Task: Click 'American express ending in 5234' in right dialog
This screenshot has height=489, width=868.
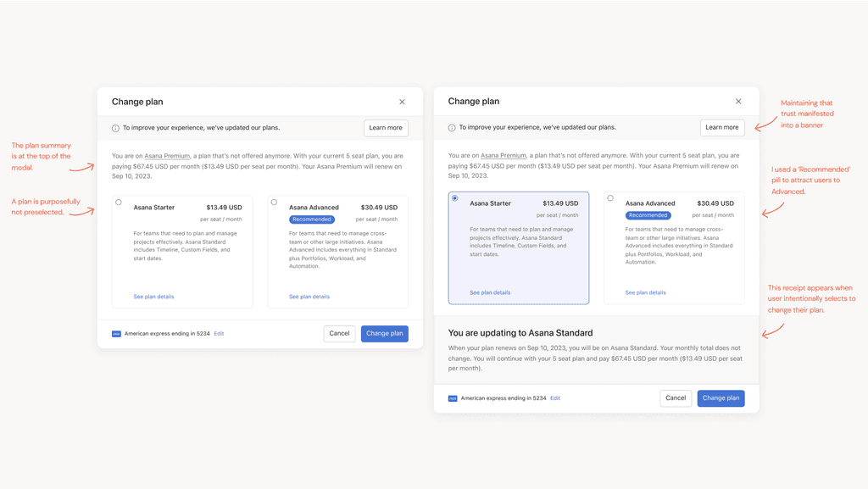Action: pyautogui.click(x=504, y=398)
